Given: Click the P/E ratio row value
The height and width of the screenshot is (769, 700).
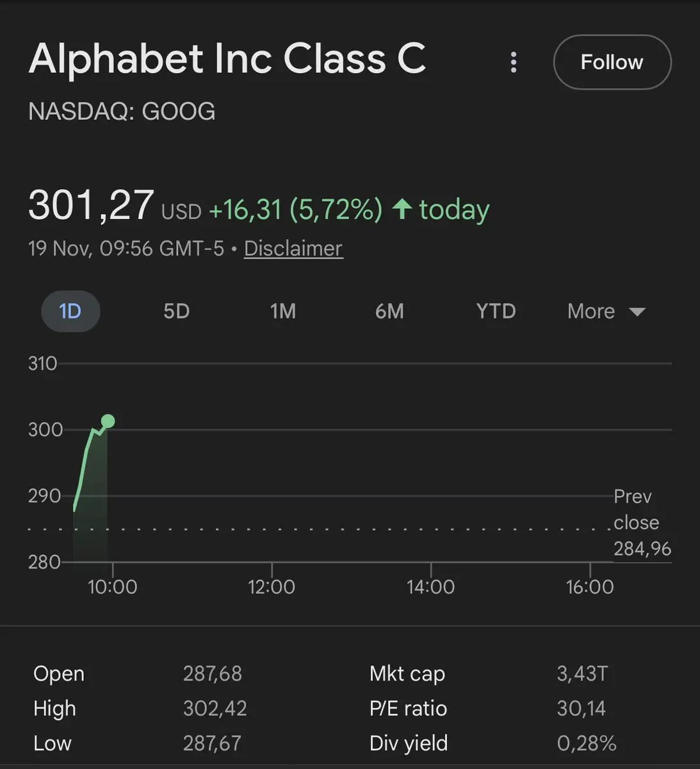Looking at the screenshot, I should 581,708.
